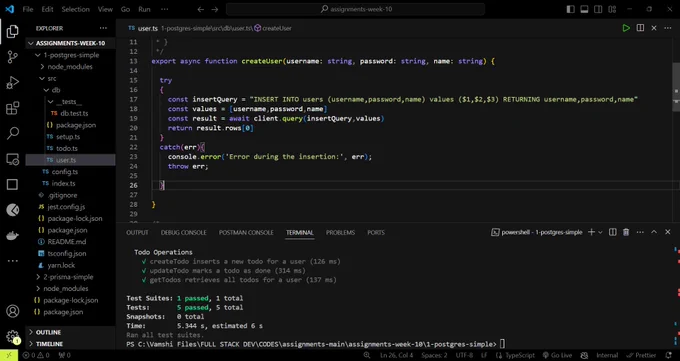The image size is (680, 361).
Task: Split the terminal panel
Action: [x=612, y=233]
